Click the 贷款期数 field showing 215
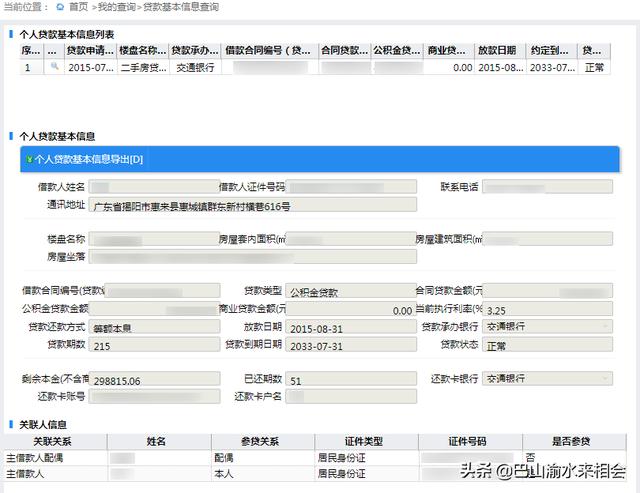This screenshot has height=493, width=640. 154,345
